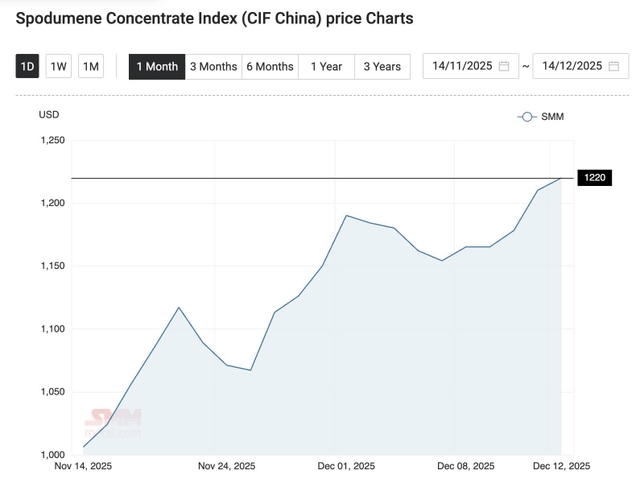The width and height of the screenshot is (640, 491).
Task: Click the start date field 14/11/2025
Action: (460, 66)
